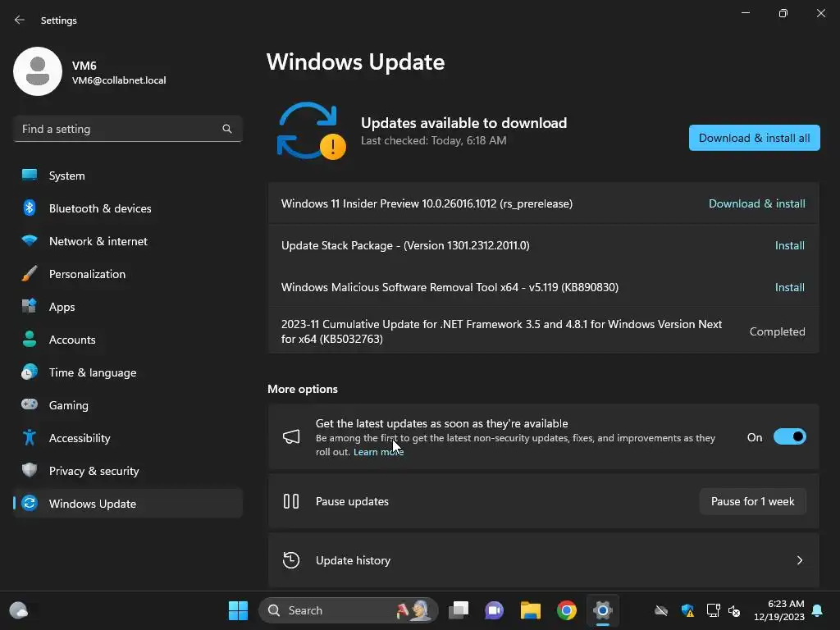Open Time & language settings
Viewport: 840px width, 630px height.
pos(128,372)
